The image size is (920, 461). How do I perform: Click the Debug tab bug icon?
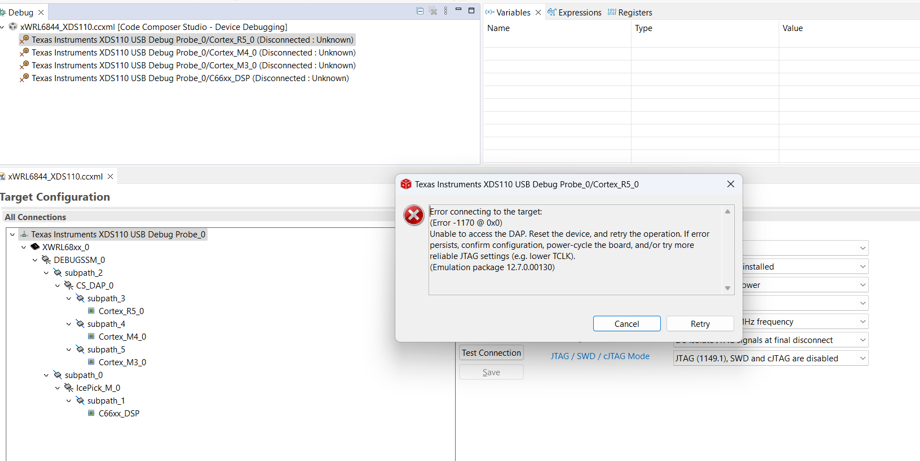coord(2,12)
